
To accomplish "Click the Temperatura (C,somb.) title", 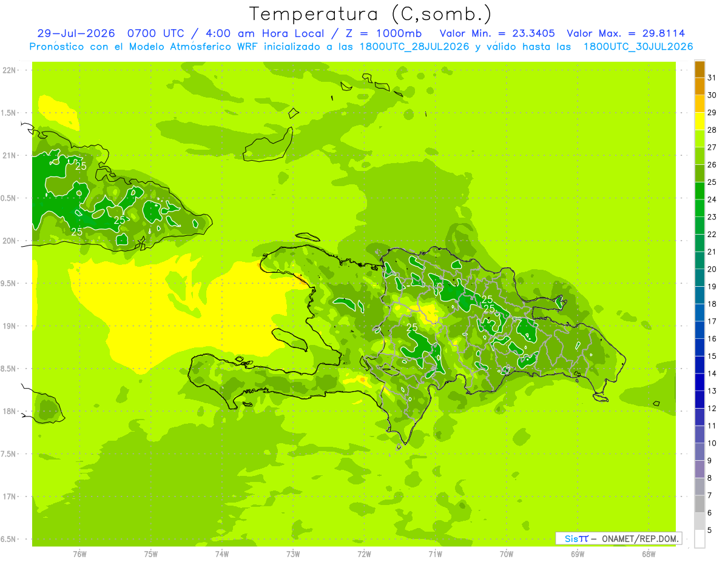I will tap(371, 13).
